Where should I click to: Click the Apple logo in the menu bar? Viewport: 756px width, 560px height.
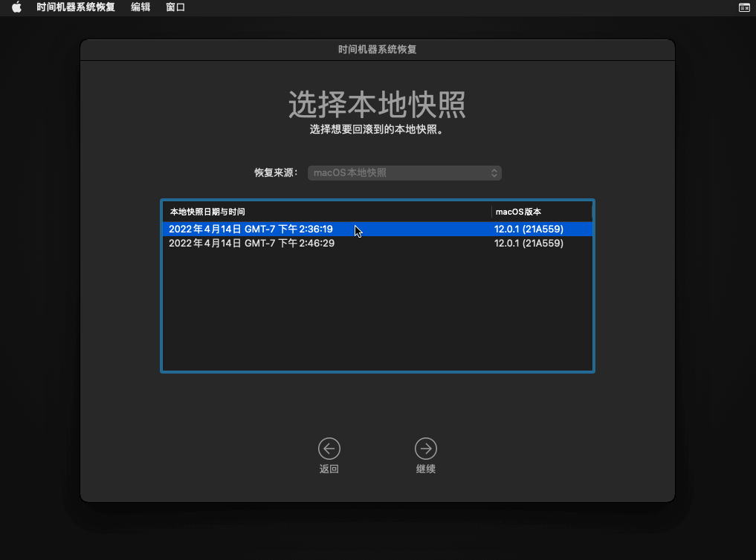point(16,7)
